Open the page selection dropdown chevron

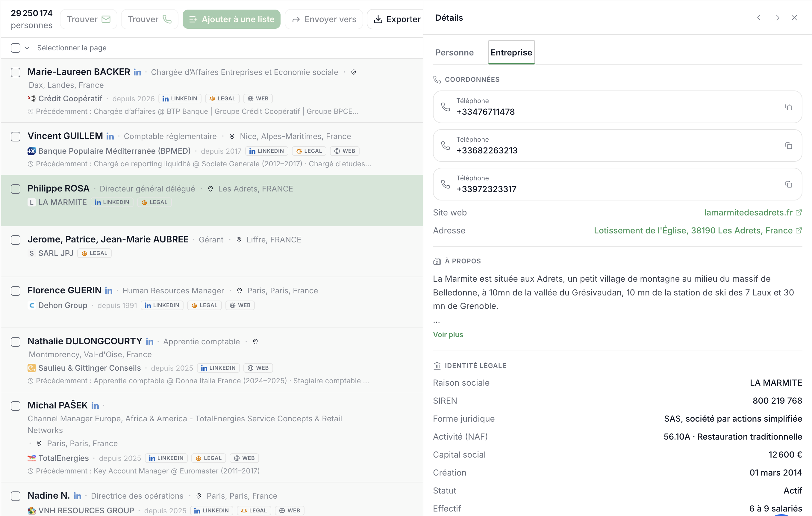27,48
